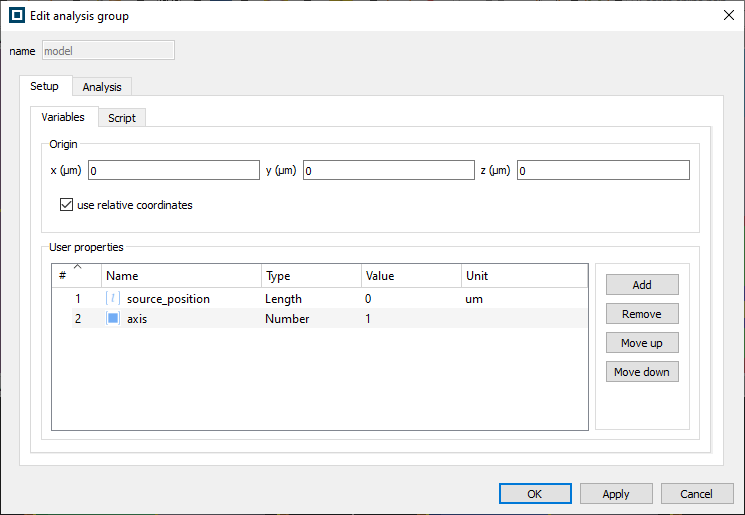Switch to the Analysis tab
The width and height of the screenshot is (745, 515).
pyautogui.click(x=102, y=87)
